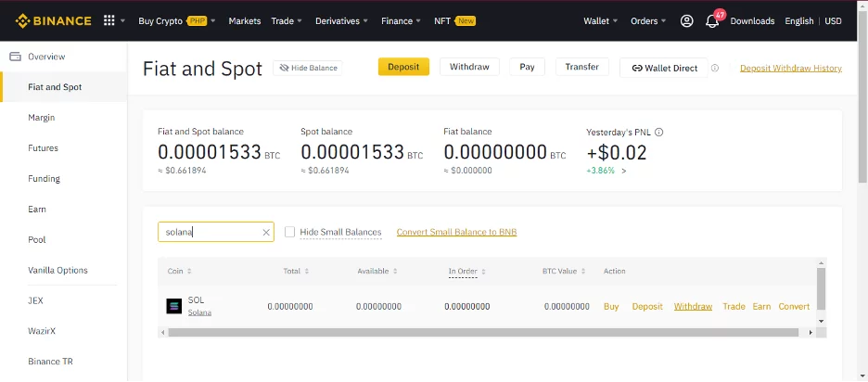Click the top Withdraw button
Screen dimensions: 868x382
pyautogui.click(x=469, y=67)
